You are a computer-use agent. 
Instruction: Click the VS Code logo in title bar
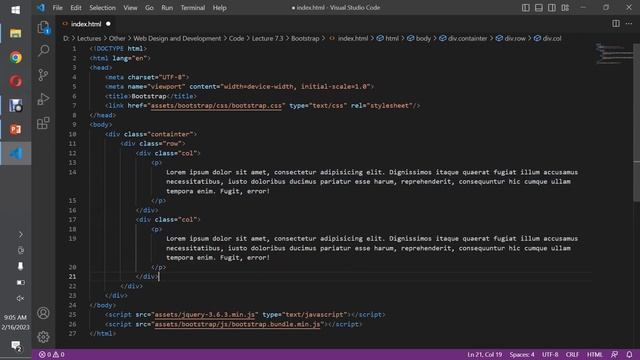pos(41,8)
